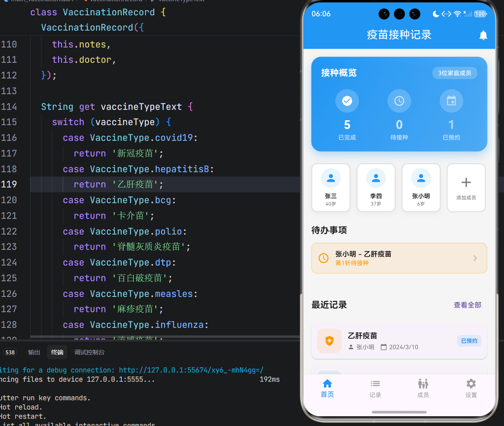Click VaccineType.influenza case
The height and width of the screenshot is (426, 504).
147,325
